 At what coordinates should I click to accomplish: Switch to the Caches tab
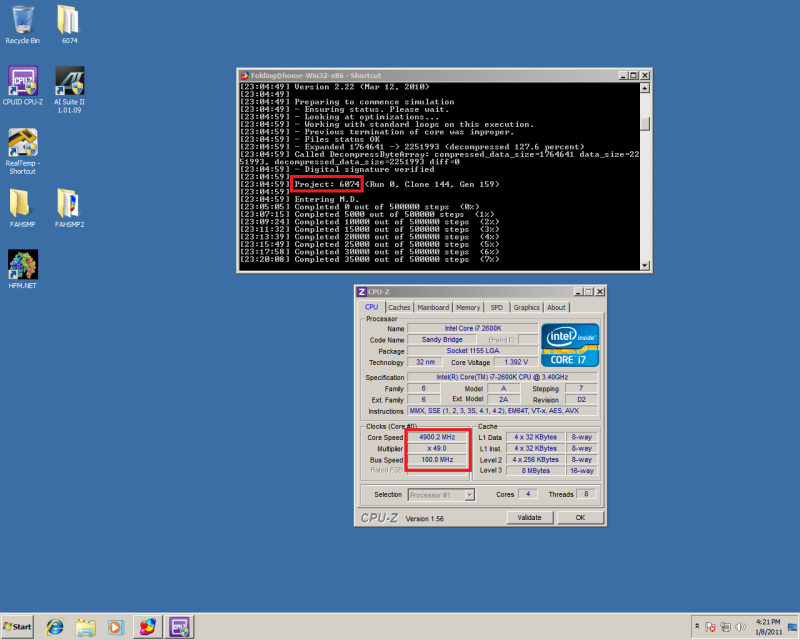(x=399, y=307)
